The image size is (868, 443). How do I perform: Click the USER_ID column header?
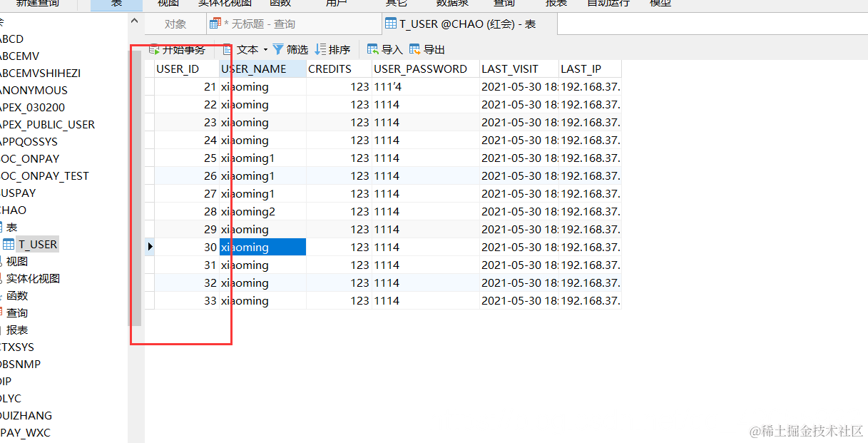pos(187,69)
